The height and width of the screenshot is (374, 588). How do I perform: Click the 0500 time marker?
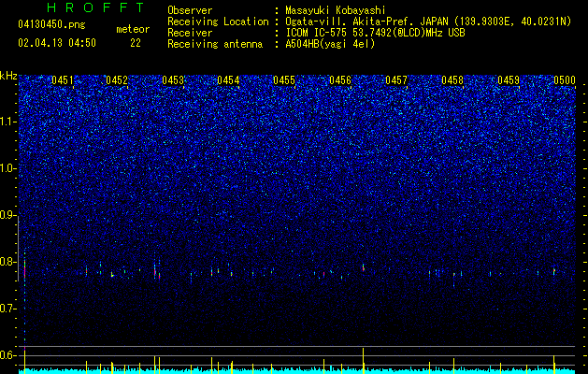click(x=565, y=80)
